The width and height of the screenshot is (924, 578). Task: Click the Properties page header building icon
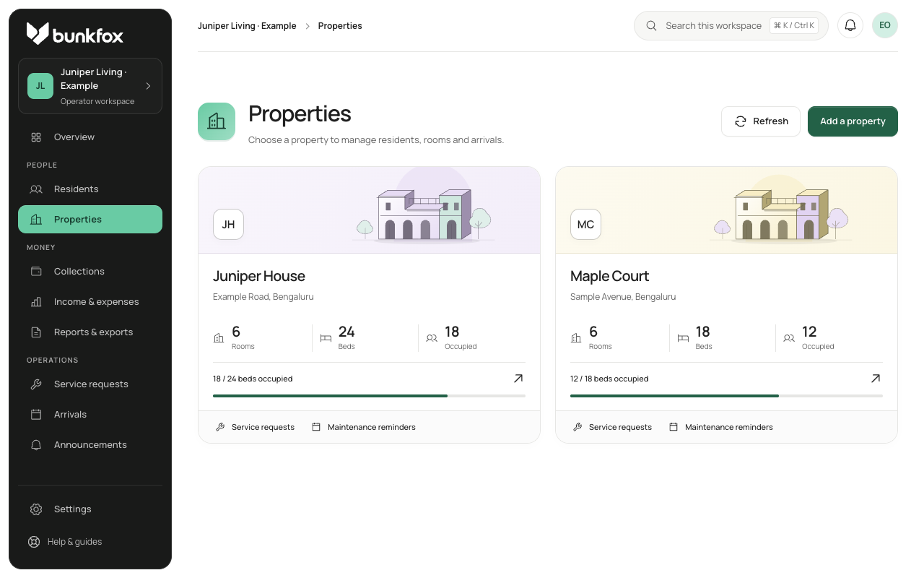pos(217,121)
